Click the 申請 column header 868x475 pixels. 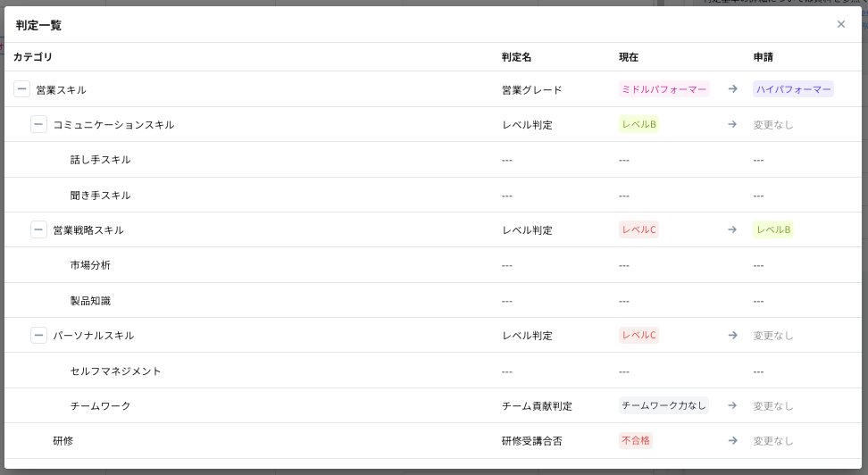pos(763,57)
